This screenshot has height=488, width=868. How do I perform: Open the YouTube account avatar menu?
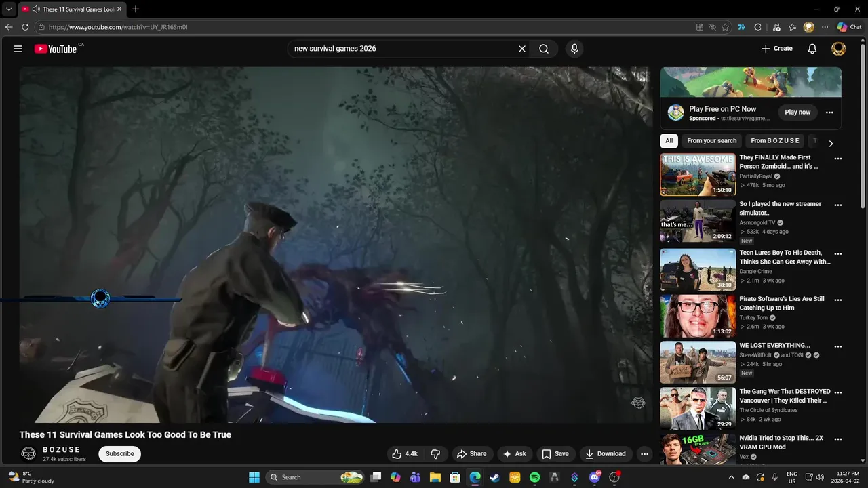coord(839,49)
